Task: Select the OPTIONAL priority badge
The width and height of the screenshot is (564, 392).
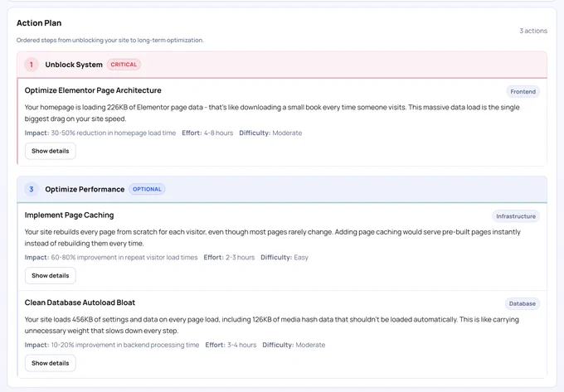Action: [x=147, y=189]
